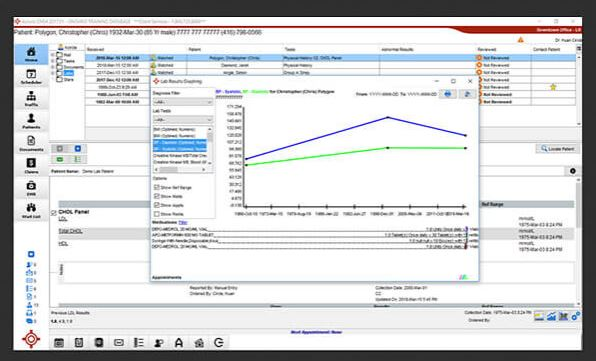Open the HDL result link
Image resolution: width=596 pixels, height=361 pixels.
pos(63,243)
